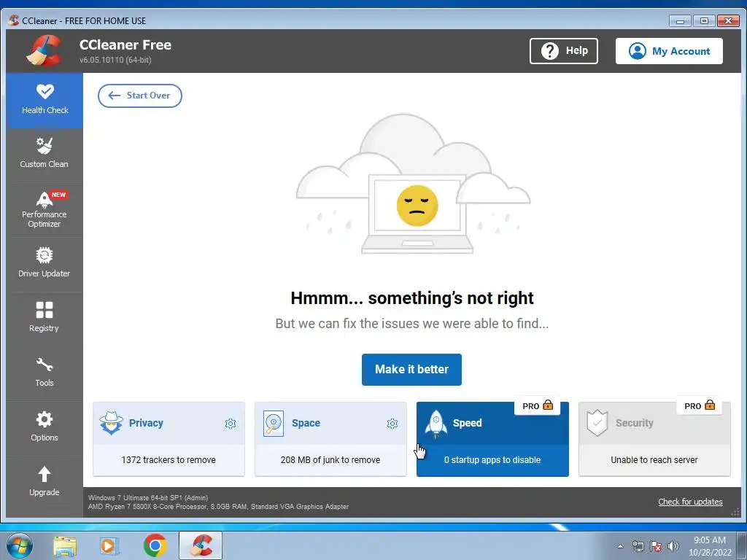Click the Action Center flag tray icon
The height and width of the screenshot is (560, 747).
pyautogui.click(x=656, y=546)
